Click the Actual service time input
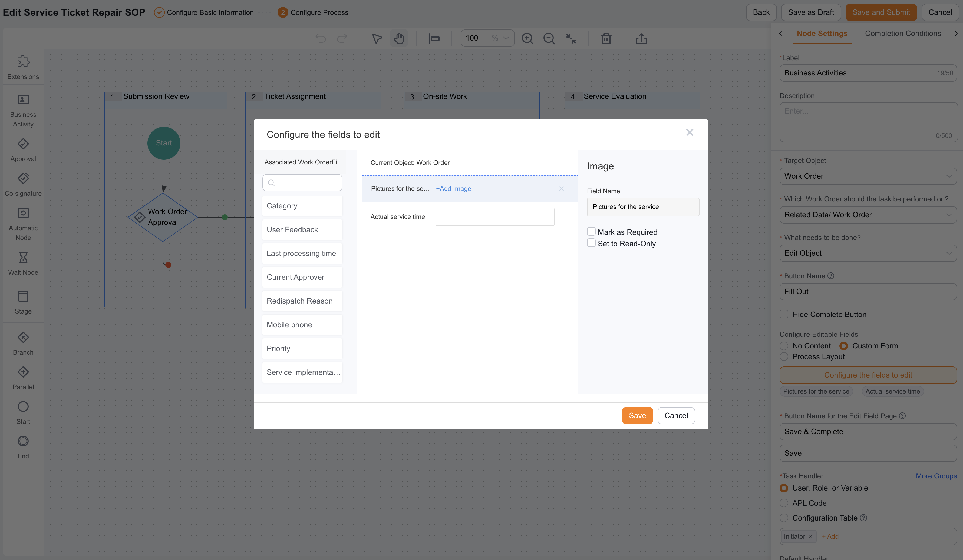The height and width of the screenshot is (560, 963). pos(494,217)
